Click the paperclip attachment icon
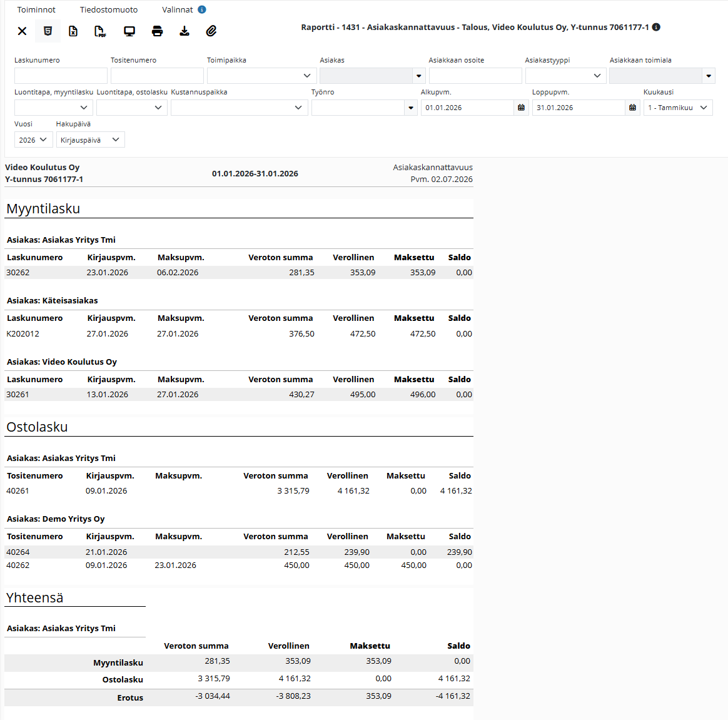Image resolution: width=728 pixels, height=720 pixels. pos(211,31)
